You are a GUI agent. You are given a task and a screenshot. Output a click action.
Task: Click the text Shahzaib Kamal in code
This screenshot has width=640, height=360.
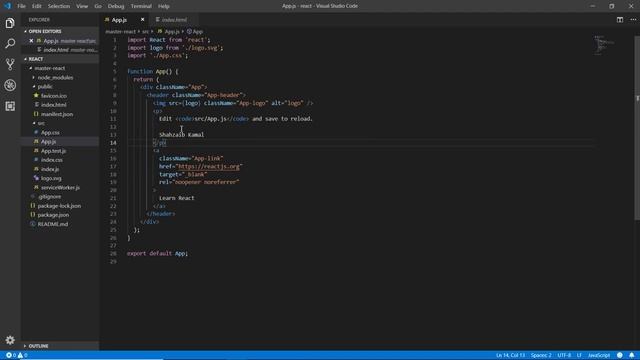(x=182, y=135)
